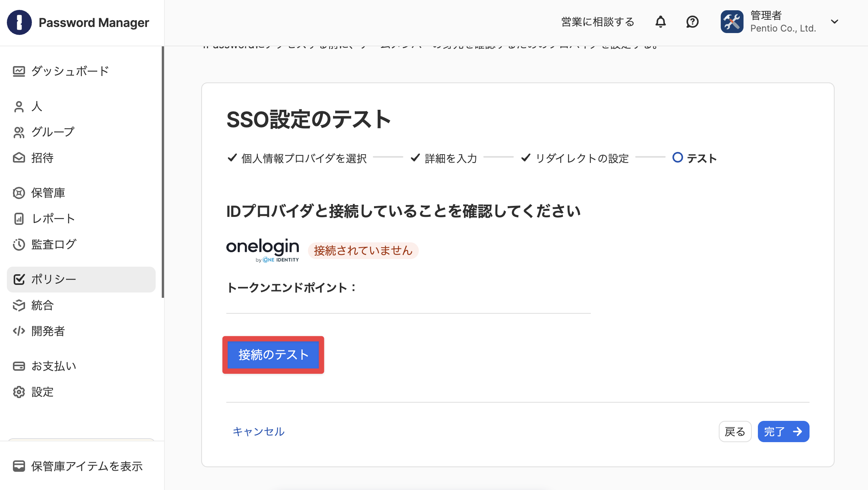The height and width of the screenshot is (490, 868).
Task: Open the notifications bell icon
Action: pos(661,22)
